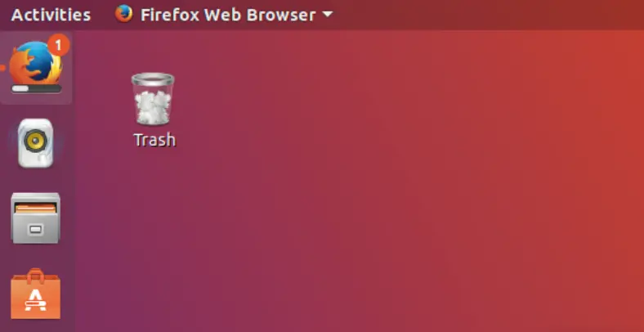Click the highlighted tile behind the Firefox dock icon
Image resolution: width=644 pixels, height=332 pixels.
point(36,68)
